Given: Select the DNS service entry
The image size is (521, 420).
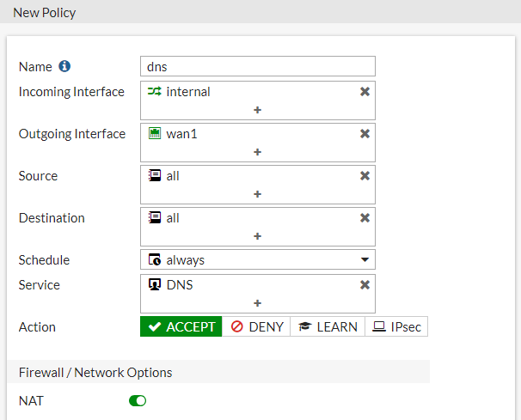Looking at the screenshot, I should point(179,284).
